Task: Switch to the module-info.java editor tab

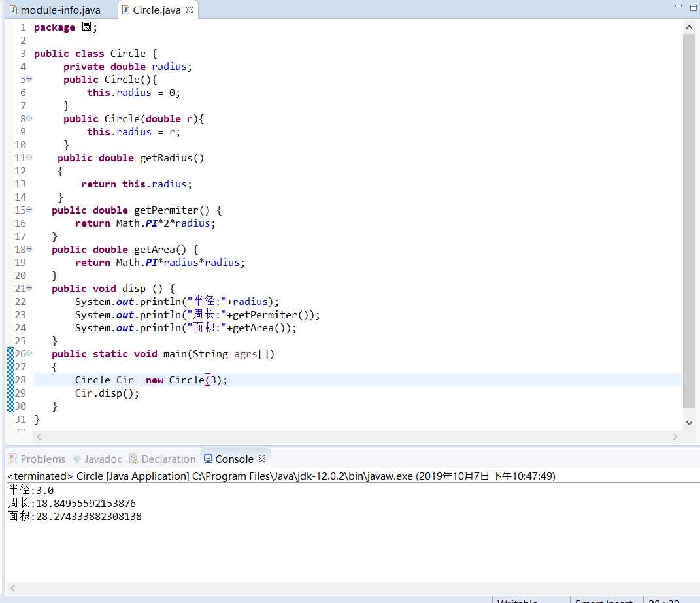Action: [x=56, y=10]
